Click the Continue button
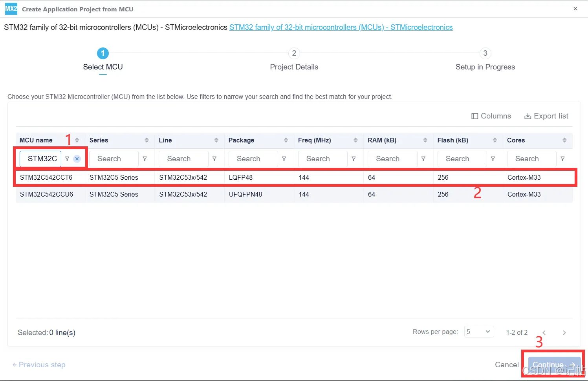Image resolution: width=588 pixels, height=381 pixels. point(554,365)
